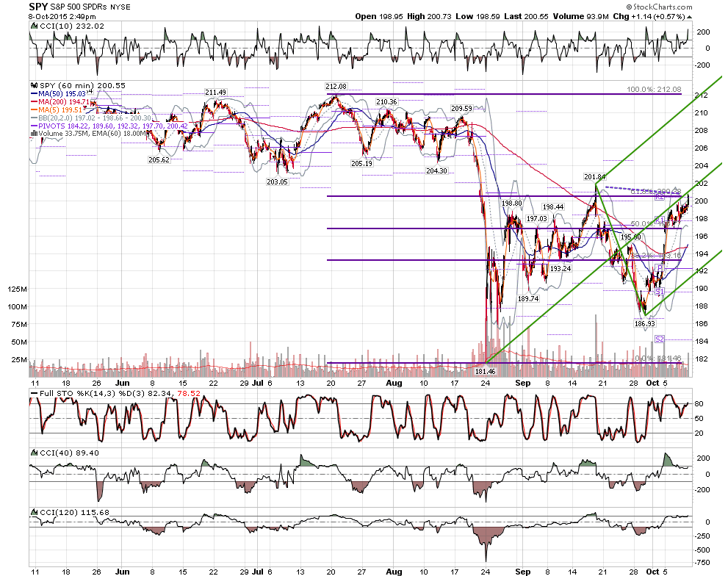This screenshot has height=576, width=728.
Task: Click the green up-arrow after the Chg value
Action: [690, 17]
